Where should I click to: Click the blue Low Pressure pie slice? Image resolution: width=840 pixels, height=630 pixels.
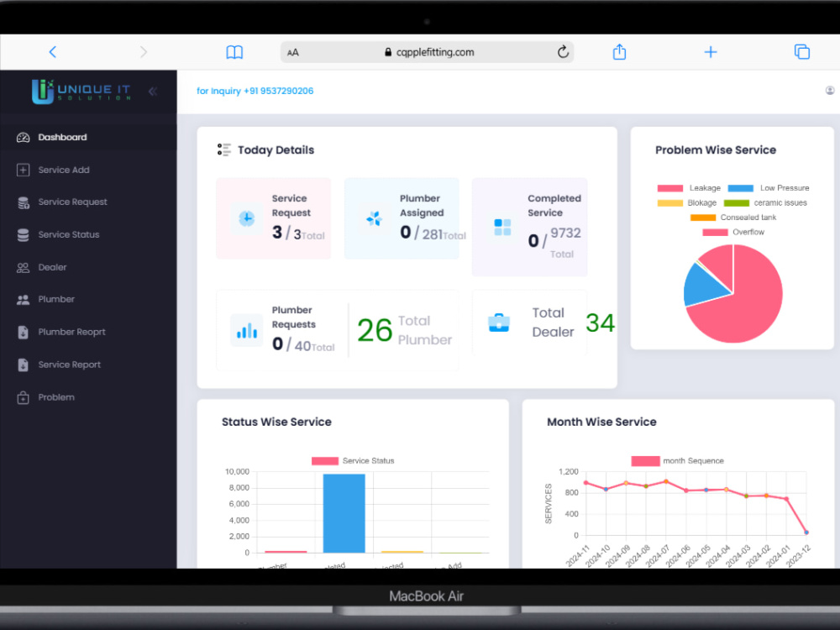click(703, 287)
